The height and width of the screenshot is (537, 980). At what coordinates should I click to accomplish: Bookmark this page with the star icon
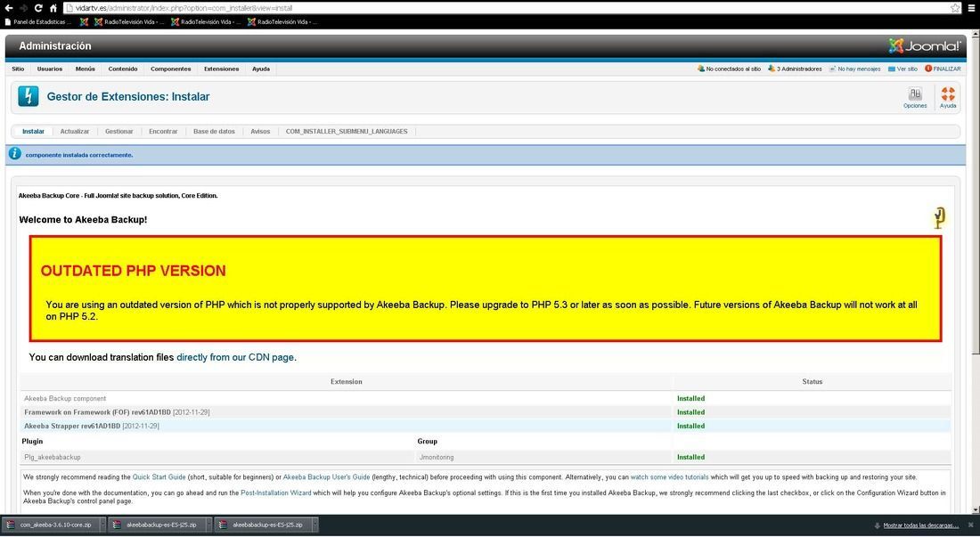(x=955, y=8)
